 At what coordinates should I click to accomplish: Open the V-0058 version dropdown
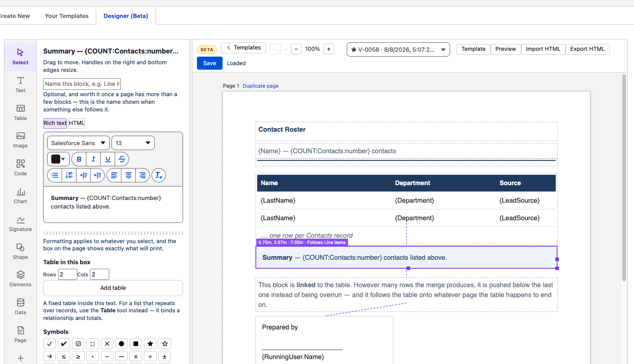398,49
